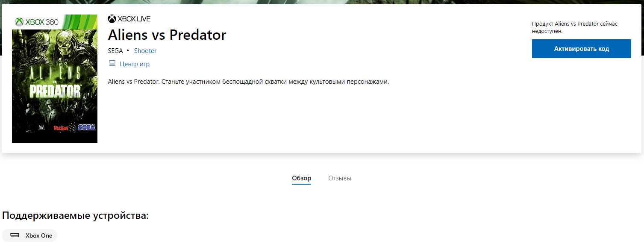Switch to the Обзор tab
This screenshot has width=644, height=250.
point(302,178)
